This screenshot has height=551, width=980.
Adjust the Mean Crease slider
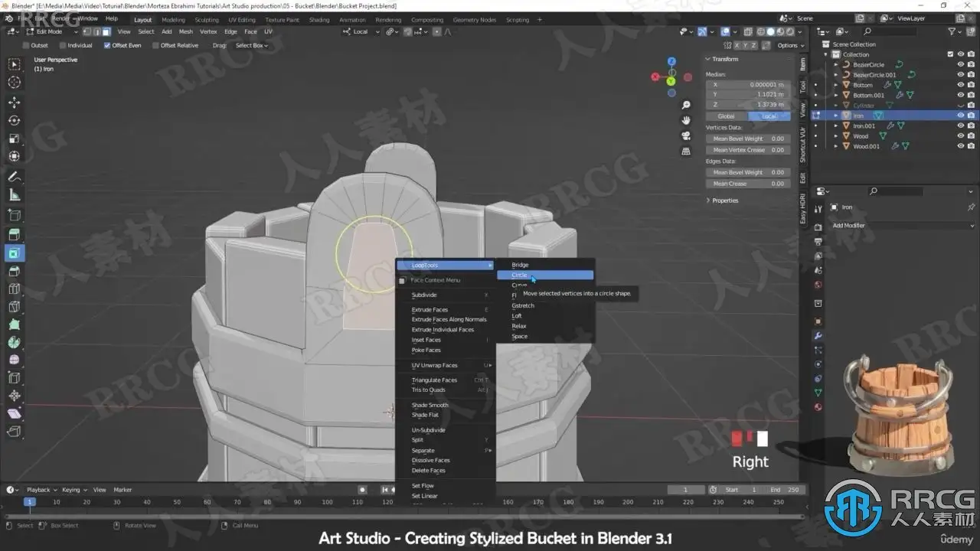(x=748, y=184)
